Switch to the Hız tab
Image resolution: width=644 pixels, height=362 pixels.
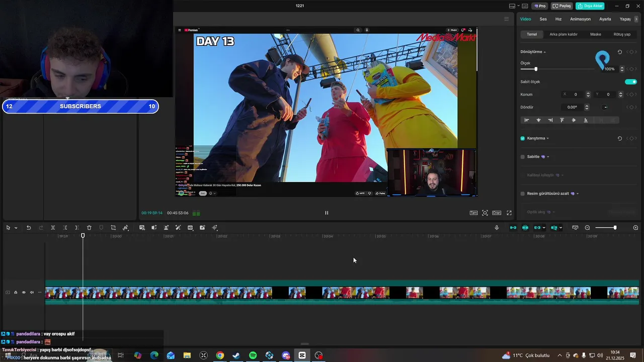[558, 19]
